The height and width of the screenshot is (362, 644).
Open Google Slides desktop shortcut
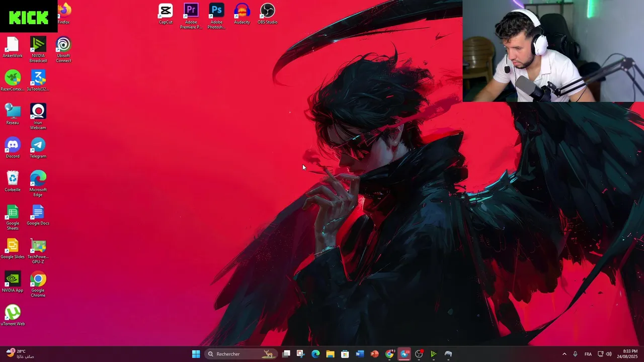(13, 249)
